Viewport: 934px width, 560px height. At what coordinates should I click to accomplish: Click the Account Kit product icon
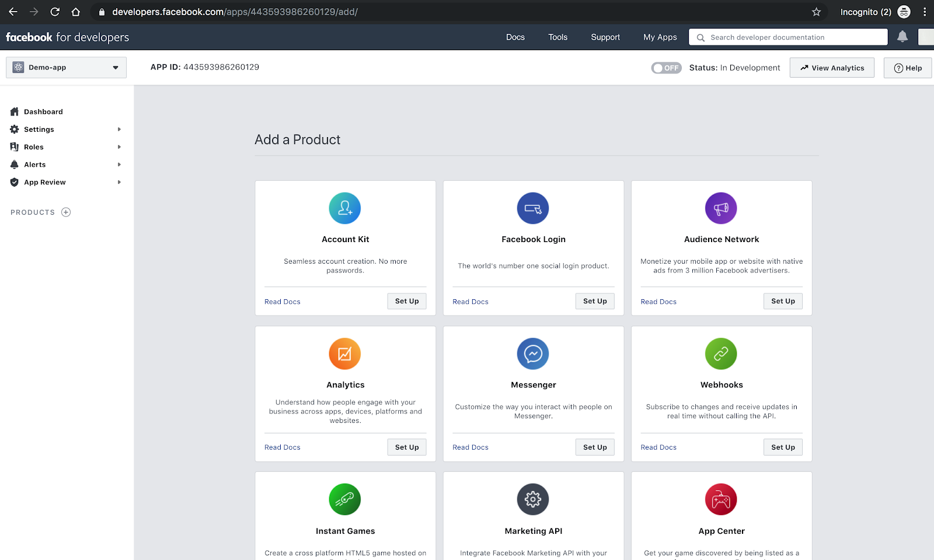pyautogui.click(x=345, y=208)
